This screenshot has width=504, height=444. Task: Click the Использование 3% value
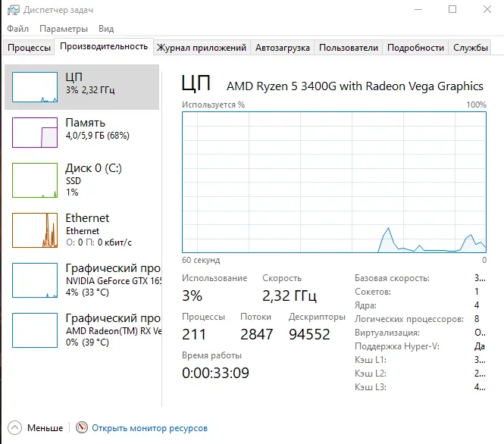[193, 295]
